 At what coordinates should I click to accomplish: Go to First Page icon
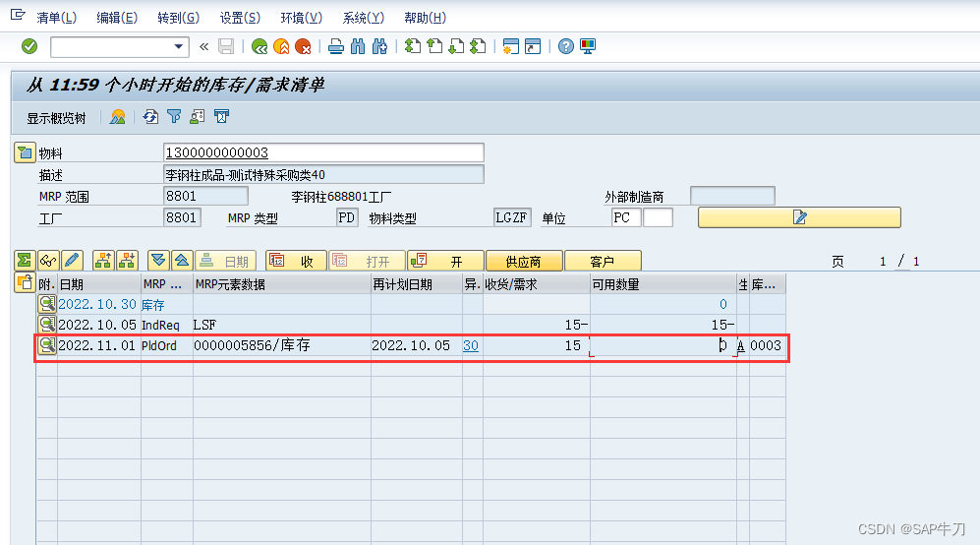pyautogui.click(x=413, y=46)
